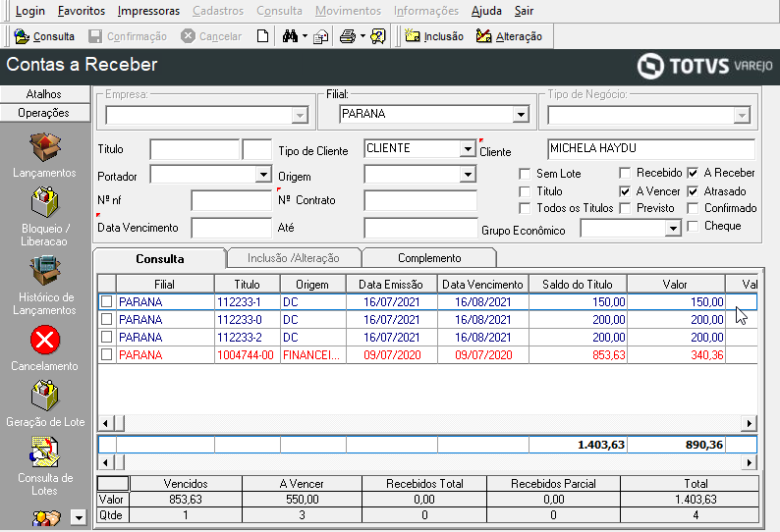Switch to the Complemento tab

click(x=429, y=258)
